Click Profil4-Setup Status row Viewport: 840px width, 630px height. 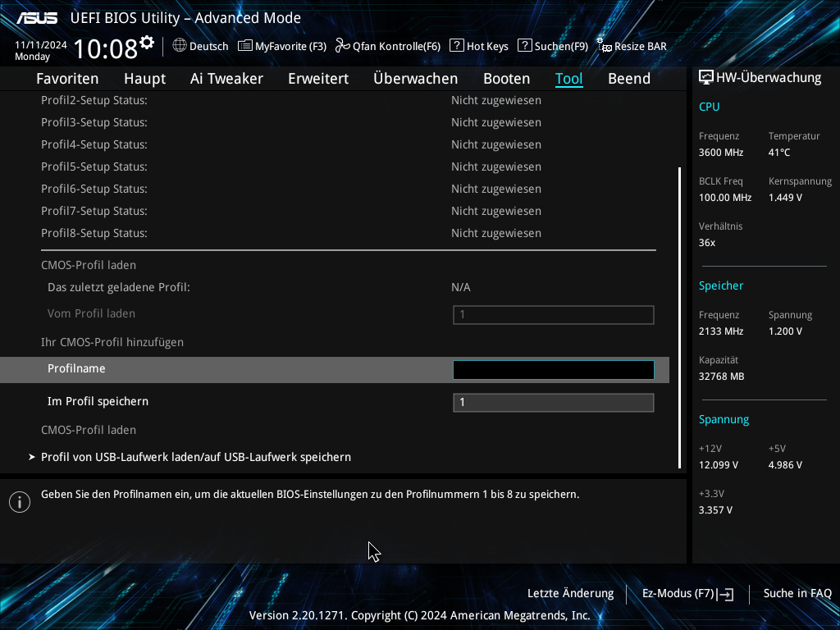[335, 144]
